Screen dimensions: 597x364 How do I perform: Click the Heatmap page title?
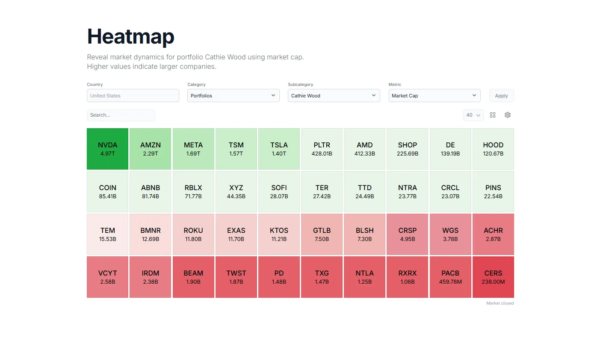tap(130, 37)
